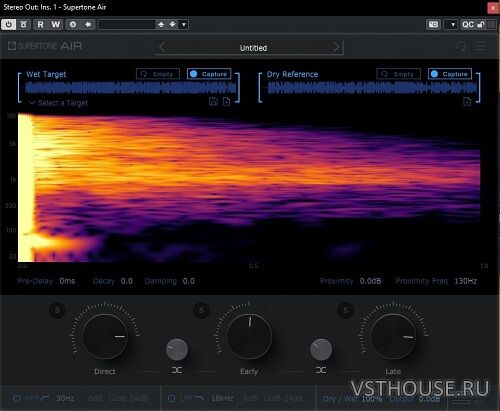Enable Write automation W button
500x411 pixels.
coord(56,24)
